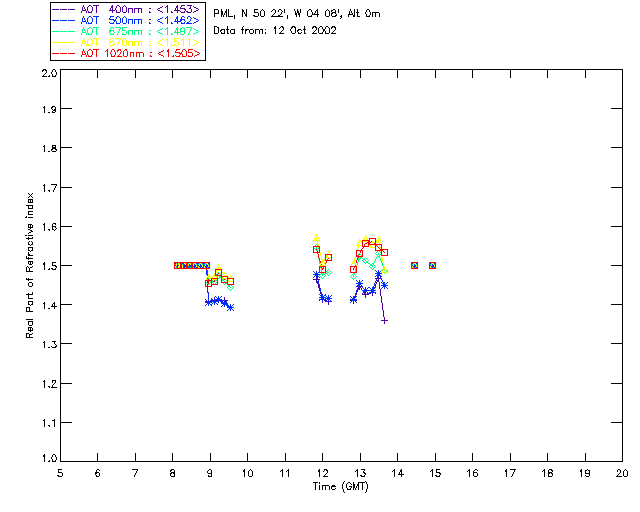
Task: Click the y-axis tick label 1.4
Action: [x=49, y=305]
